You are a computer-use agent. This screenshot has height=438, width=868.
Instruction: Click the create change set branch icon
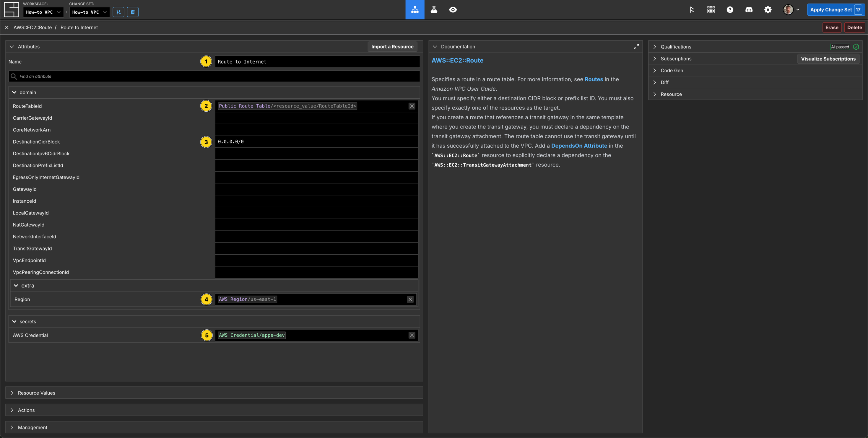point(118,12)
